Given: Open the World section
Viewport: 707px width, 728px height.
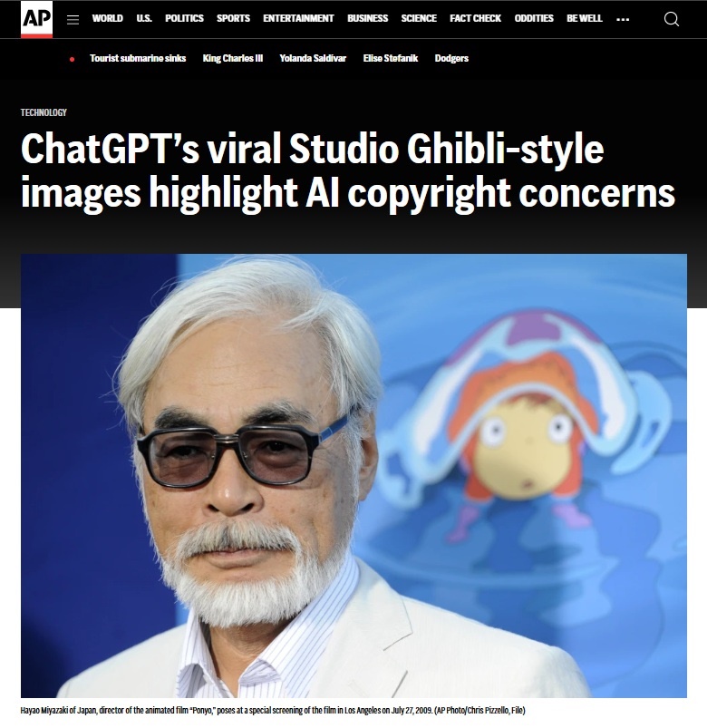Looking at the screenshot, I should click(x=107, y=18).
